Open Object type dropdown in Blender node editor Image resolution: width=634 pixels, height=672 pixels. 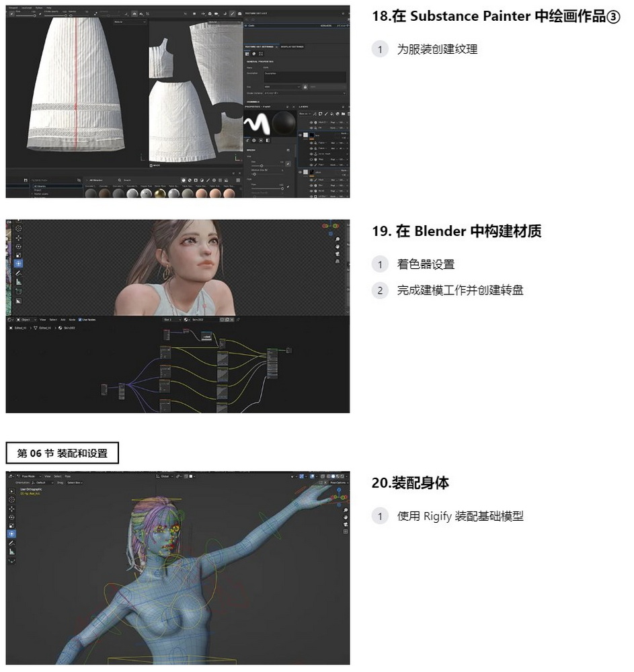(x=27, y=320)
